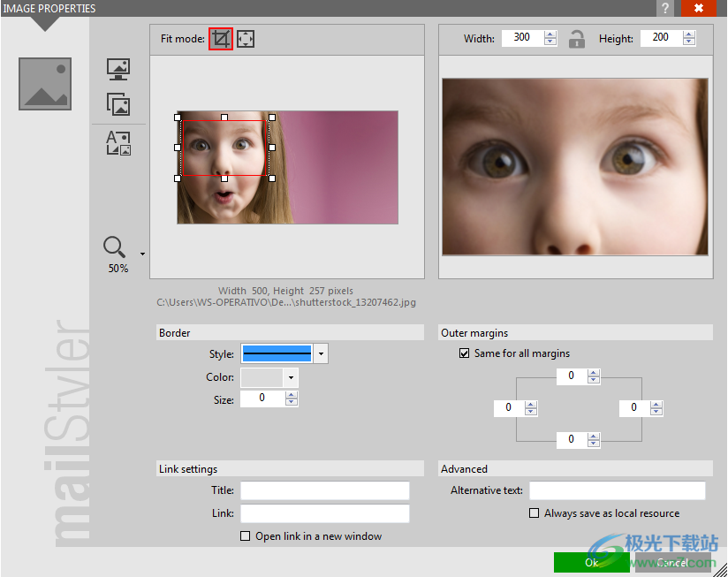Viewport: 728px width, 577px height.
Task: Click the Cancel button
Action: point(671,562)
